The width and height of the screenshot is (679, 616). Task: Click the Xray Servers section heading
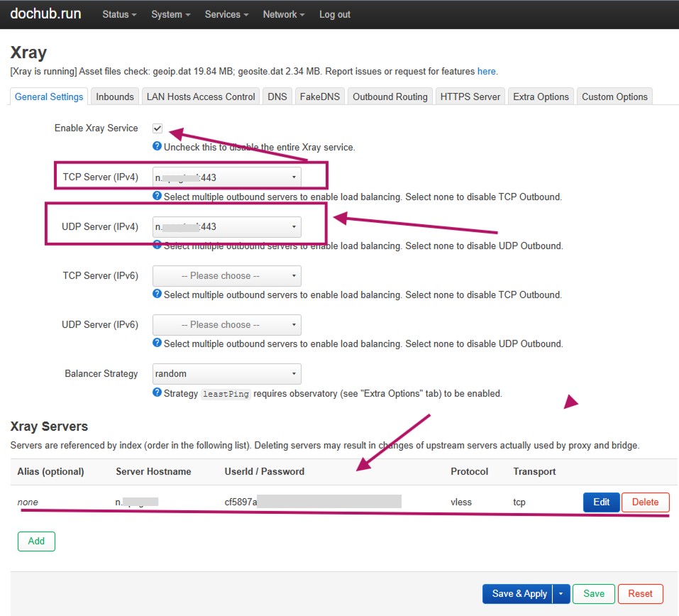click(x=49, y=427)
